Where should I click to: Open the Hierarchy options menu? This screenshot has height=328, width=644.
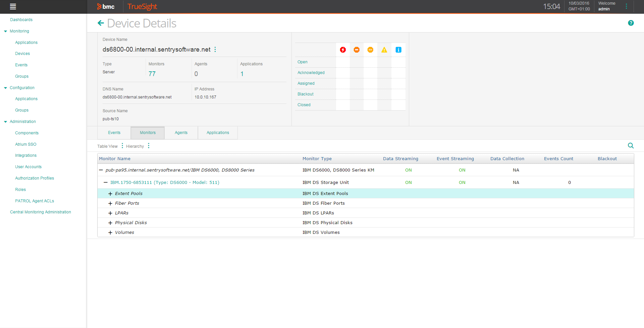pos(149,146)
